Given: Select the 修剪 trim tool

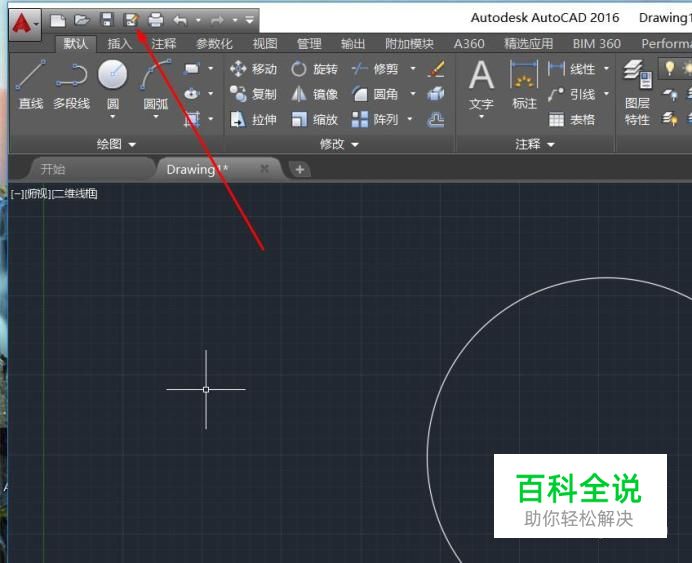Looking at the screenshot, I should 375,69.
